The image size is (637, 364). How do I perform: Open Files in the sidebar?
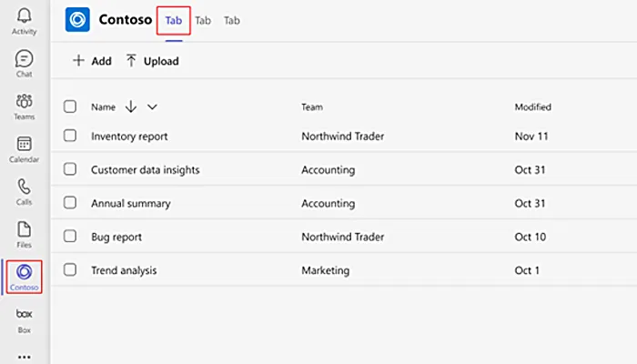[25, 231]
